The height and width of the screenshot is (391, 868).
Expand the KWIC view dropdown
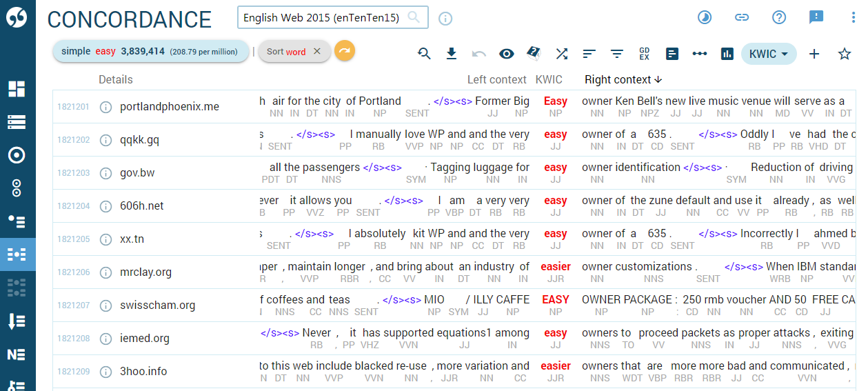(x=769, y=54)
